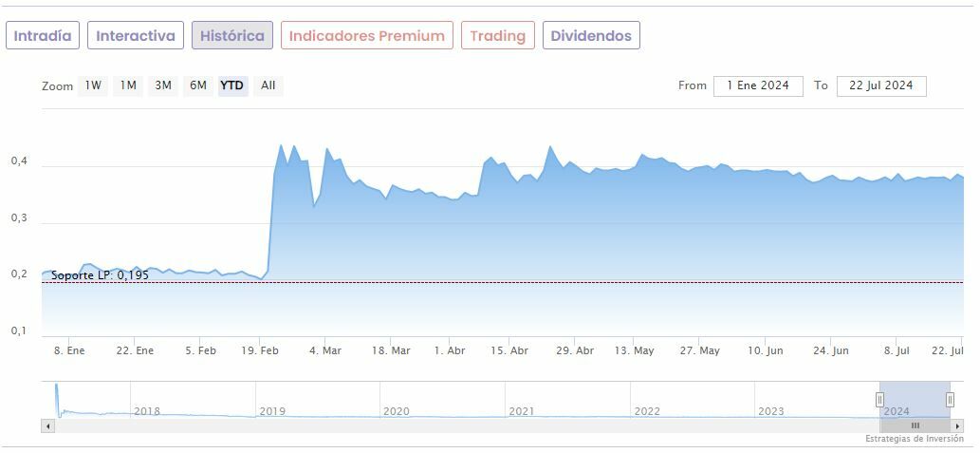Set chart zoom to 1W
The width and height of the screenshot is (980, 453).
click(x=93, y=85)
